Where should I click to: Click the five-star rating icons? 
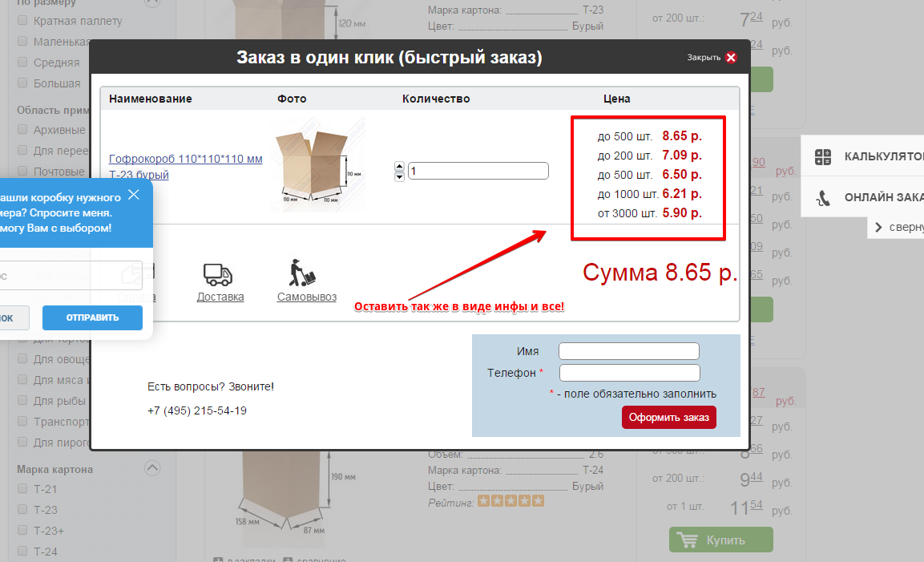[510, 501]
